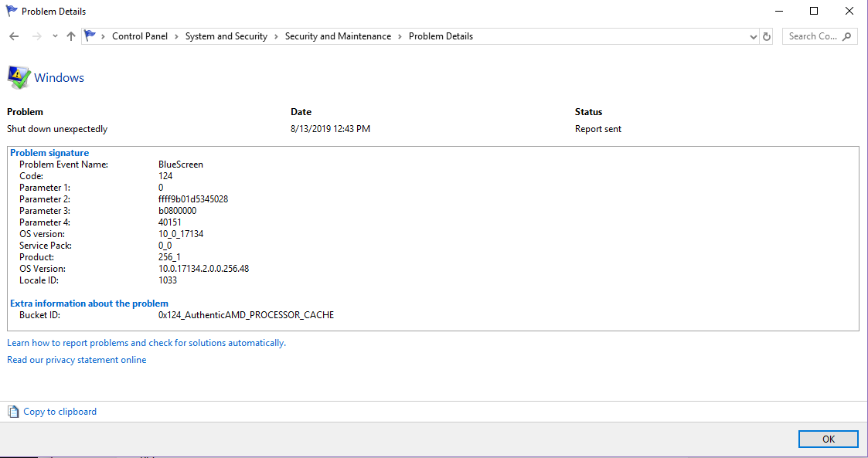Click the title bar flag icon
Viewport: 868px width, 458px height.
(12, 11)
